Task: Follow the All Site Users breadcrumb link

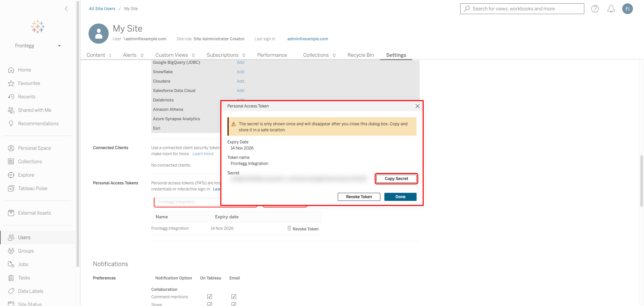Action: point(102,9)
